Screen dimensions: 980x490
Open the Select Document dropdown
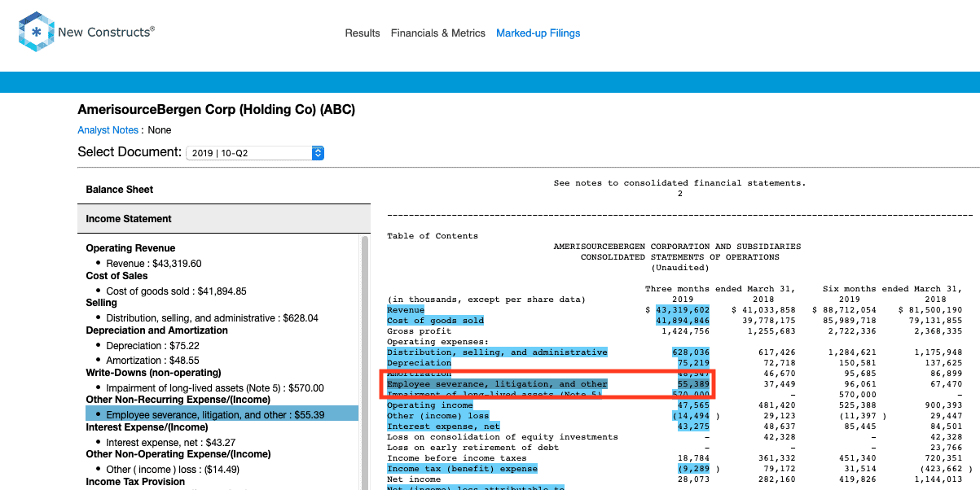coord(255,153)
